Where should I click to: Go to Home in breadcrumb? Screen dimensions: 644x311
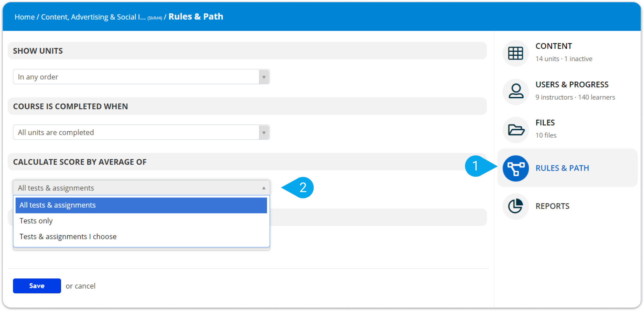[x=24, y=17]
